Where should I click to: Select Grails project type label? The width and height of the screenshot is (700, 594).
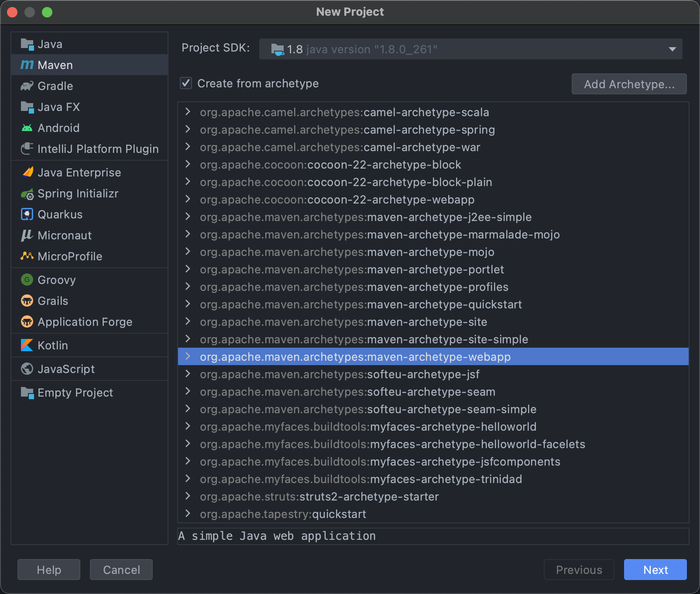53,301
